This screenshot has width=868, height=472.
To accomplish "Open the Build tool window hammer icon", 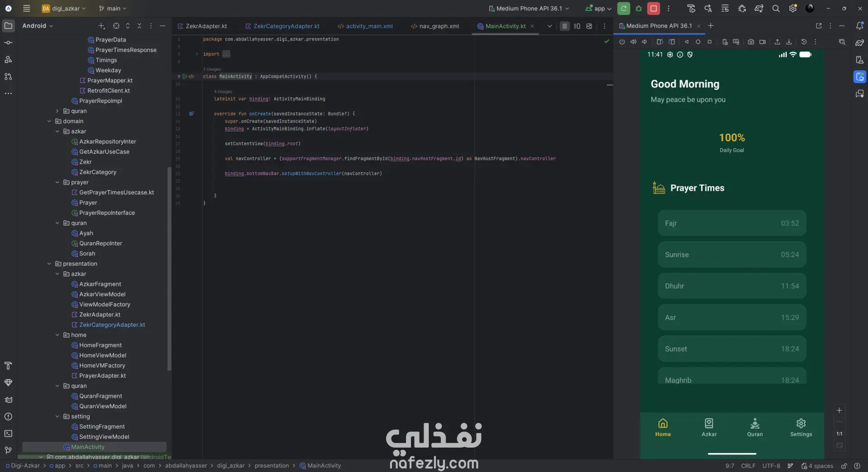I will [8, 366].
